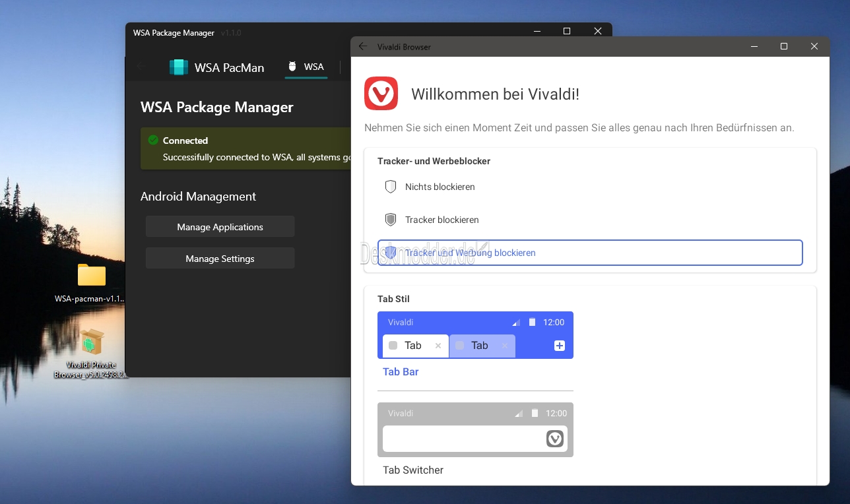This screenshot has width=850, height=504.
Task: Choose the Tab Switcher style preview
Action: click(475, 429)
